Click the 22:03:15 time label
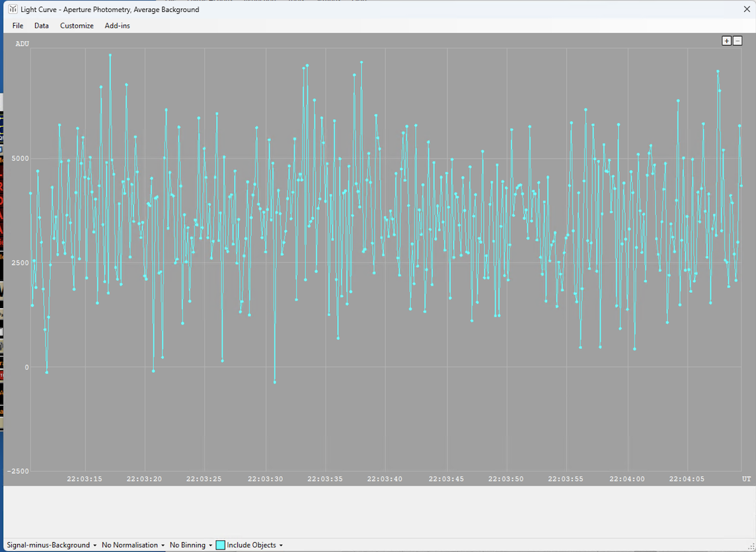Viewport: 756px width, 552px height. (85, 479)
